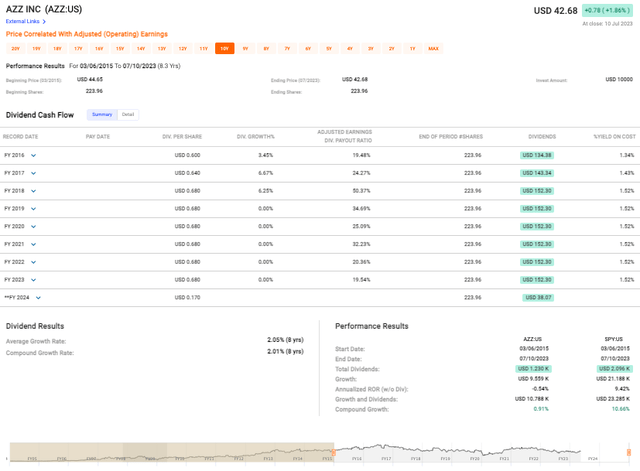
Task: Click the External Links chevron arrow
Action: [44, 21]
